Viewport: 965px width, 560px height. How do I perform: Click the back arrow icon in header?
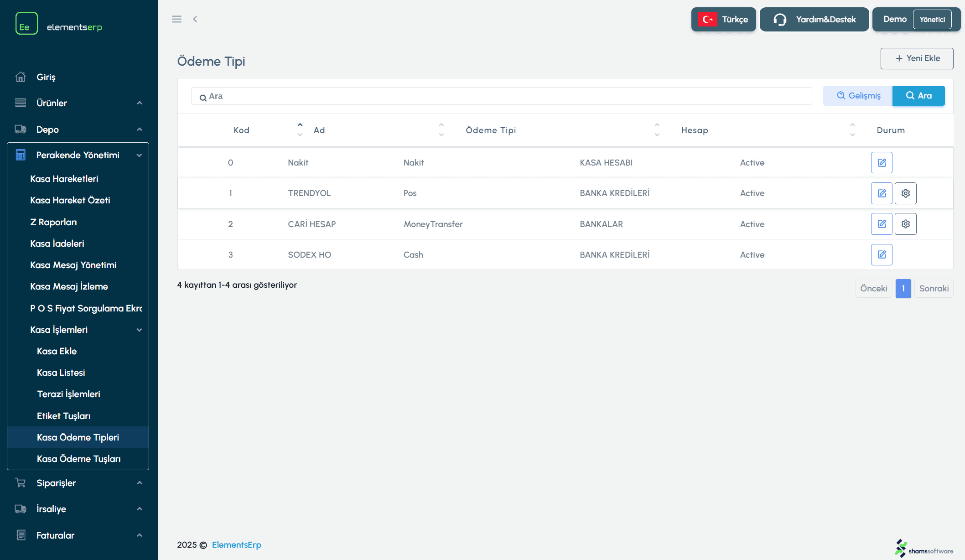point(195,19)
